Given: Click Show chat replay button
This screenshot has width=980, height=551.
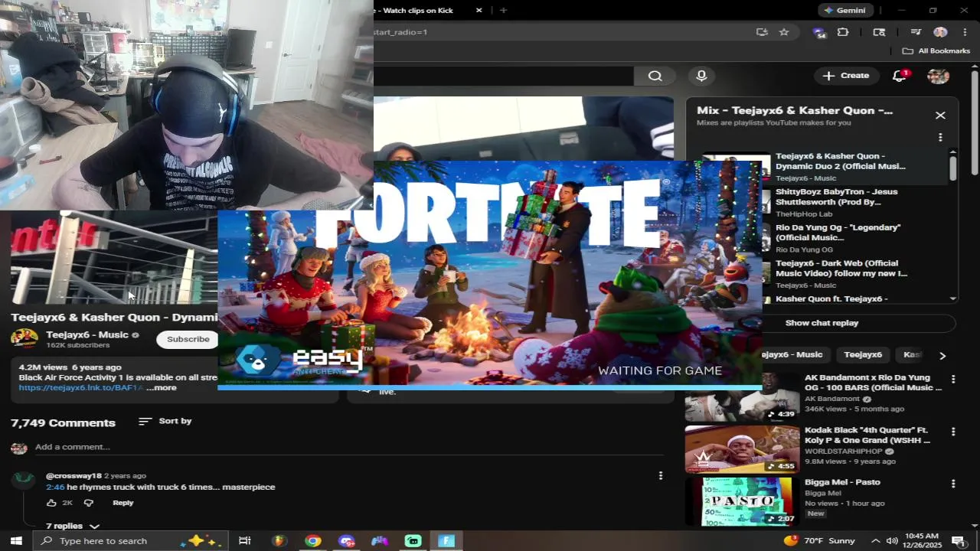Looking at the screenshot, I should pyautogui.click(x=822, y=323).
